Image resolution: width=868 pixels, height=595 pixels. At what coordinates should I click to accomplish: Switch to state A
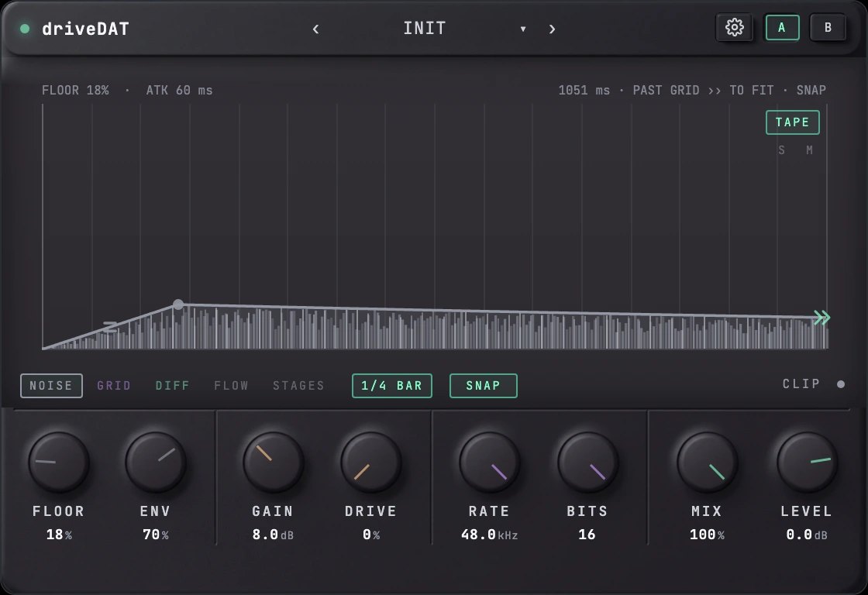pos(782,28)
